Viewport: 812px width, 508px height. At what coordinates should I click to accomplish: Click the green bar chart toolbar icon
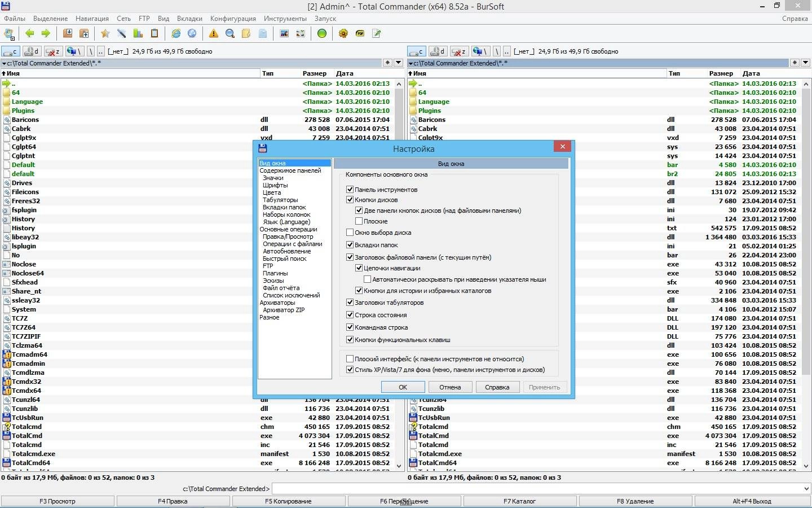tap(138, 33)
